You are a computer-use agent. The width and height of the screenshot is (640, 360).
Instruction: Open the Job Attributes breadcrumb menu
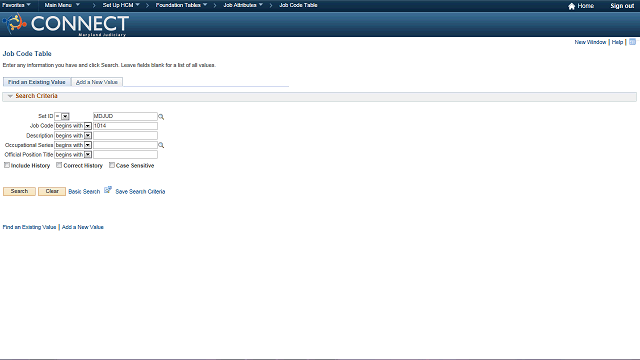(x=243, y=5)
